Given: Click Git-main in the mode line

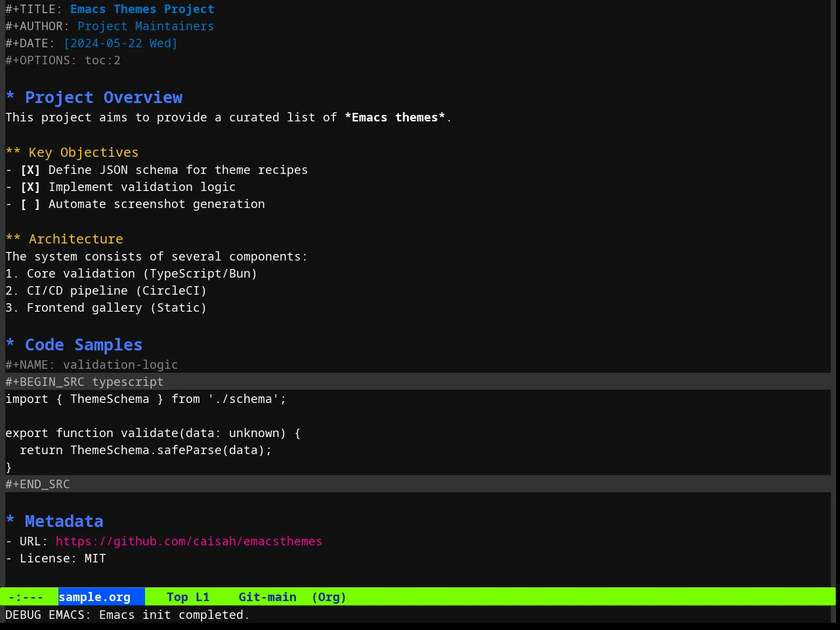Looking at the screenshot, I should point(267,597).
